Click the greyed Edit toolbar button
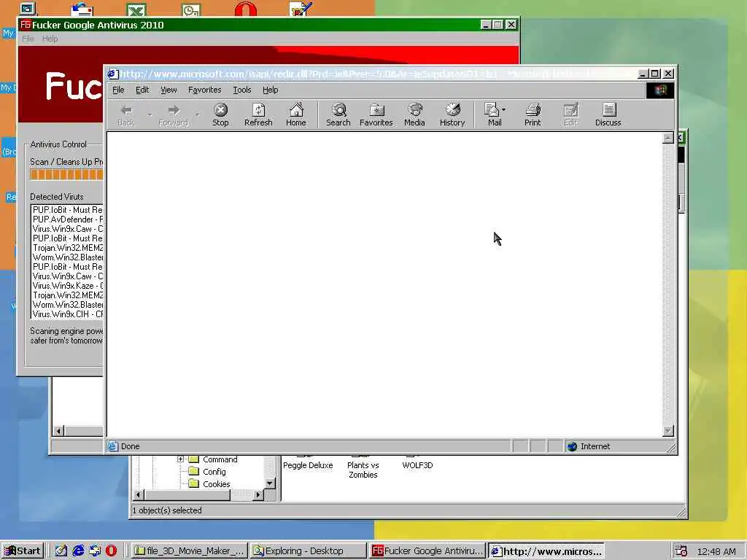747x560 pixels. click(x=570, y=114)
